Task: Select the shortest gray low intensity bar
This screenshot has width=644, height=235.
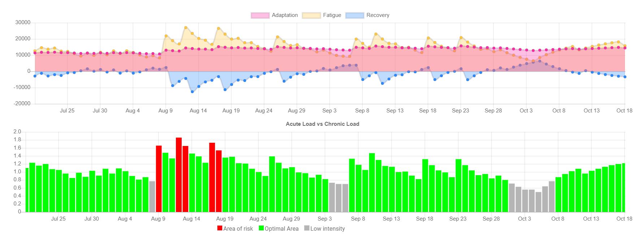Action: [539, 202]
